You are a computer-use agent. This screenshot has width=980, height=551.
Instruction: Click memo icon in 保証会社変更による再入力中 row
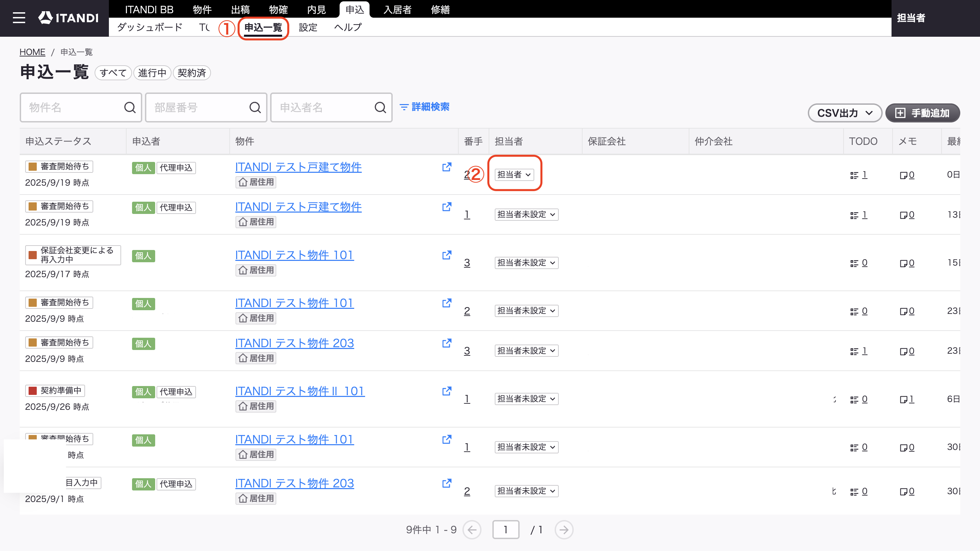pos(903,264)
